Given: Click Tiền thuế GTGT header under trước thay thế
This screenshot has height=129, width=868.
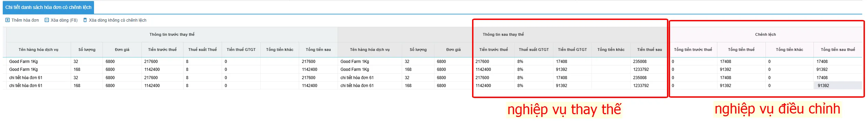Looking at the screenshot, I should tap(241, 50).
